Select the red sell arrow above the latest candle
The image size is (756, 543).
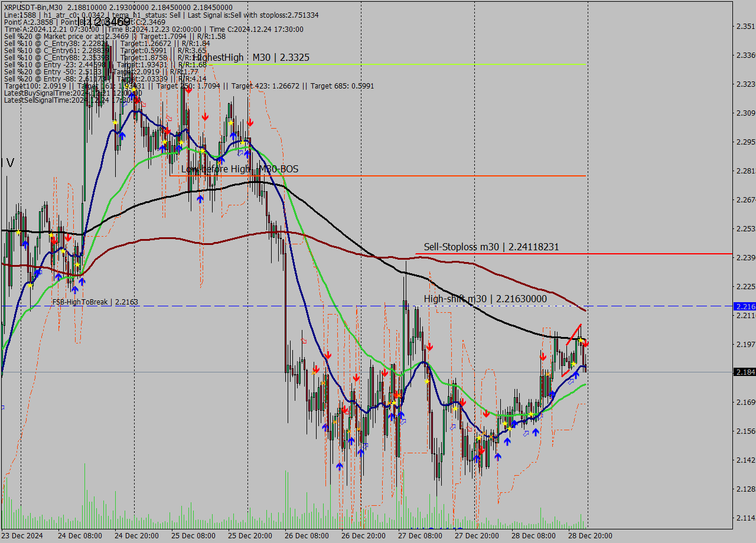pos(585,344)
